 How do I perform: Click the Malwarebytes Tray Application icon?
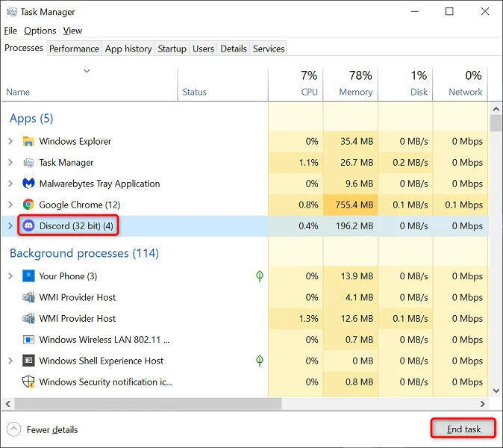tap(29, 184)
